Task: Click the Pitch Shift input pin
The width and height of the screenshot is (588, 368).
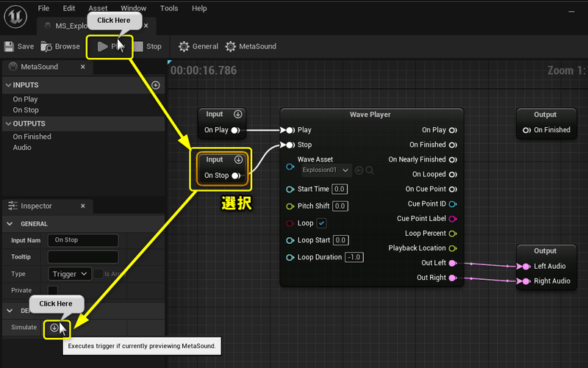Action: coord(290,206)
